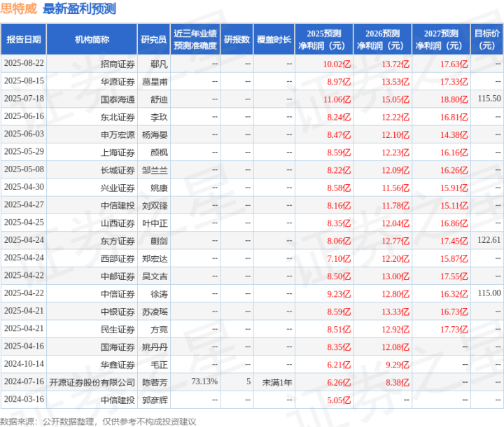The image size is (504, 427).
Task: Click the 最新盈利预测 title text
Action: (x=79, y=8)
